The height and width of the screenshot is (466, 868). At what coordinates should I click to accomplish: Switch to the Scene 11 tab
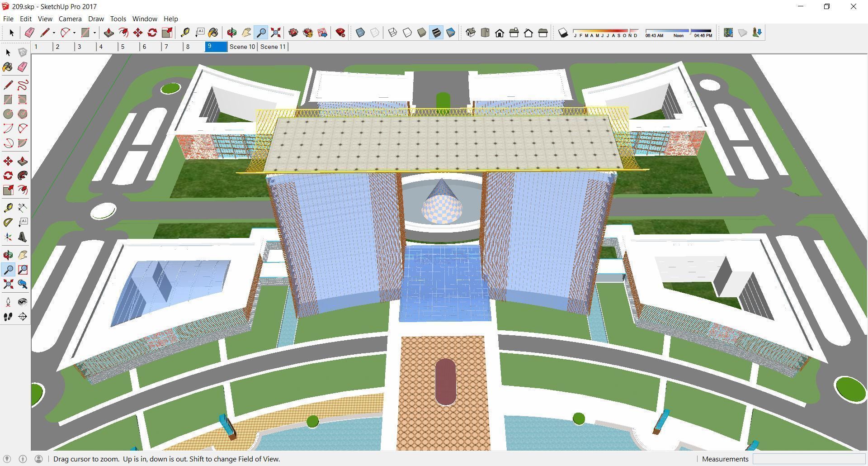[x=273, y=47]
